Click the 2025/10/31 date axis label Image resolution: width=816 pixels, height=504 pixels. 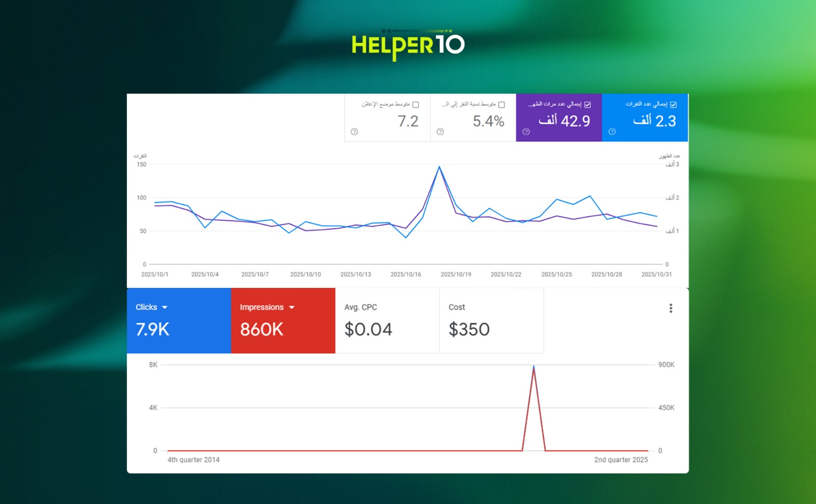pyautogui.click(x=656, y=274)
